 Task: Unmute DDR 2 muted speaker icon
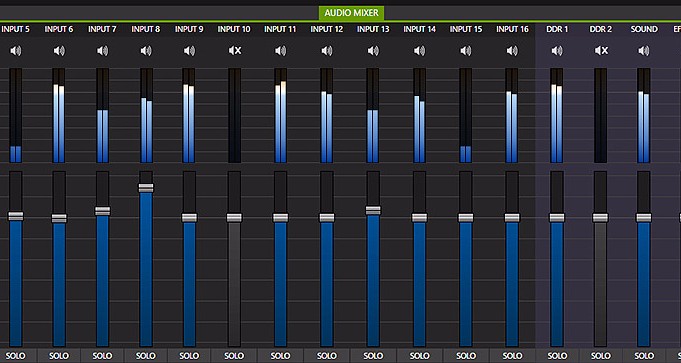click(601, 51)
